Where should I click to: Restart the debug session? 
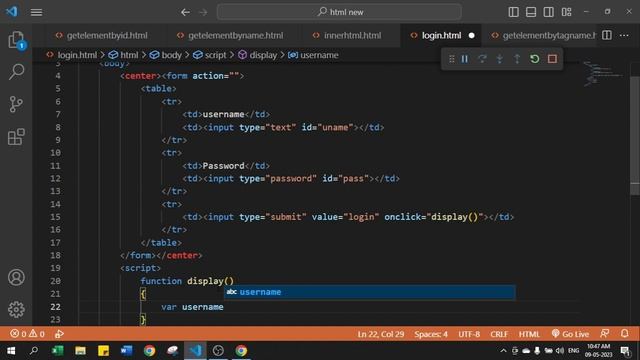pos(535,59)
